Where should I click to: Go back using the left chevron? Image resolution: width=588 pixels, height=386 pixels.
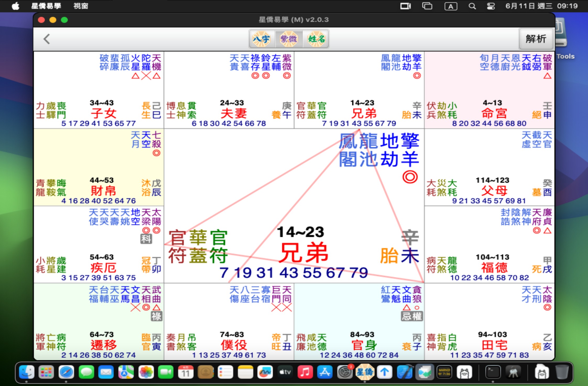[47, 39]
